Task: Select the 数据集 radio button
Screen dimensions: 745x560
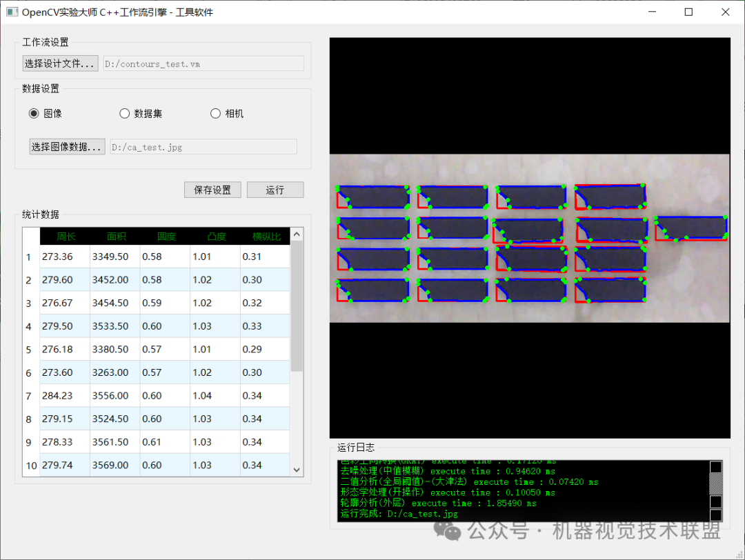Action: pyautogui.click(x=124, y=113)
